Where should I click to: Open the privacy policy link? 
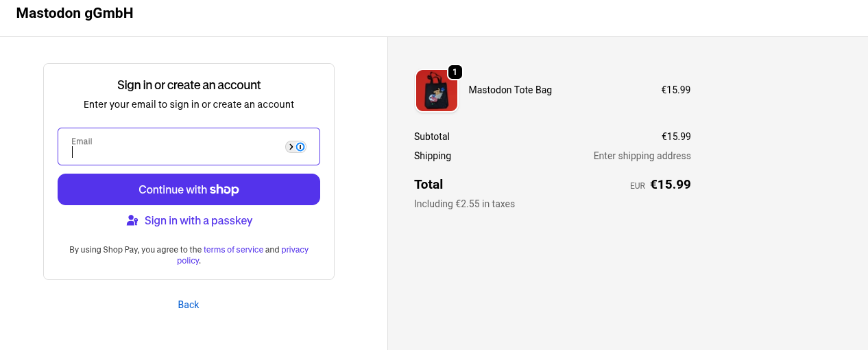(294, 250)
